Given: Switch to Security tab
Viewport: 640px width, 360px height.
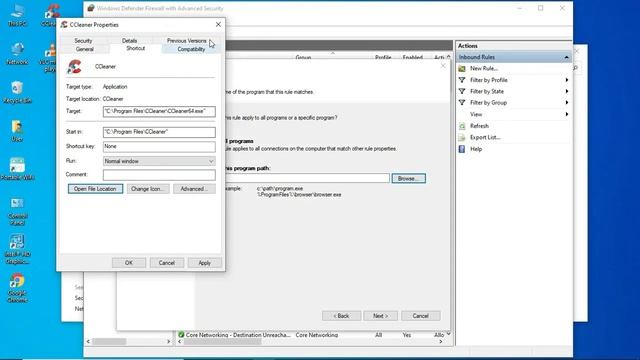Looking at the screenshot, I should [83, 41].
